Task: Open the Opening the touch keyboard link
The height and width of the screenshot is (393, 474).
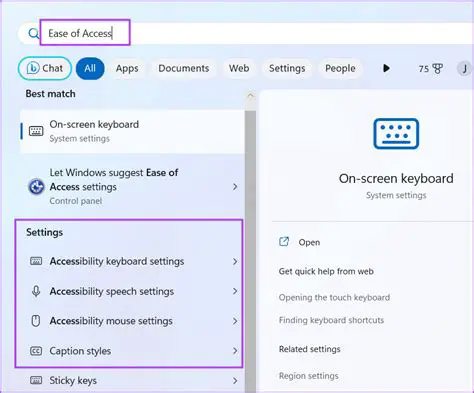Action: 334,297
